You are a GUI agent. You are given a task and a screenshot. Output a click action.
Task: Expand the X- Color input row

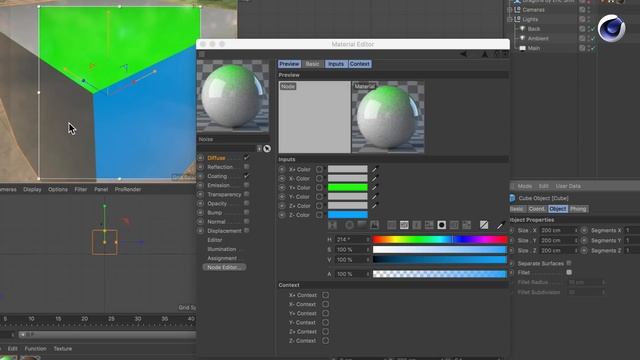(282, 178)
